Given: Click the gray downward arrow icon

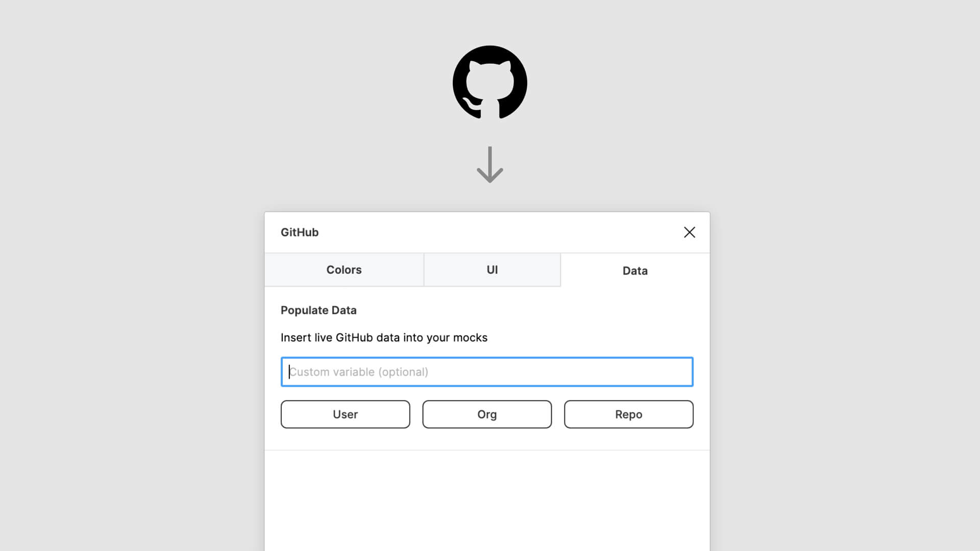Looking at the screenshot, I should pos(489,164).
